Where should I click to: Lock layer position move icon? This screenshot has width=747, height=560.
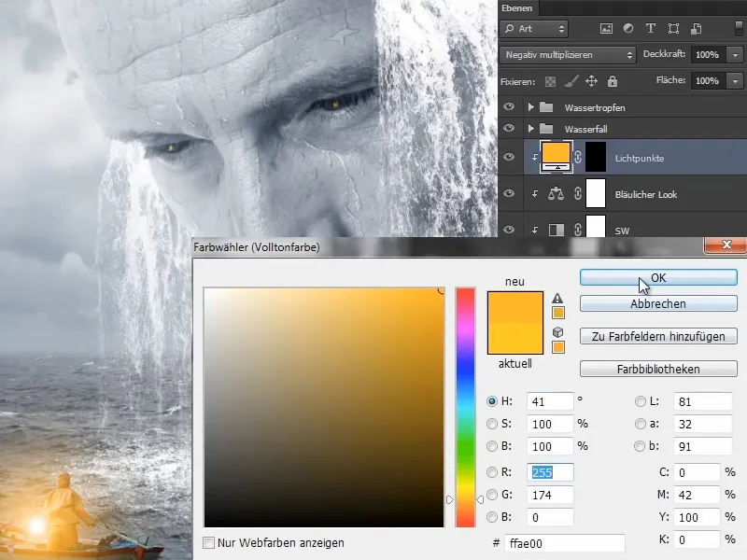591,81
